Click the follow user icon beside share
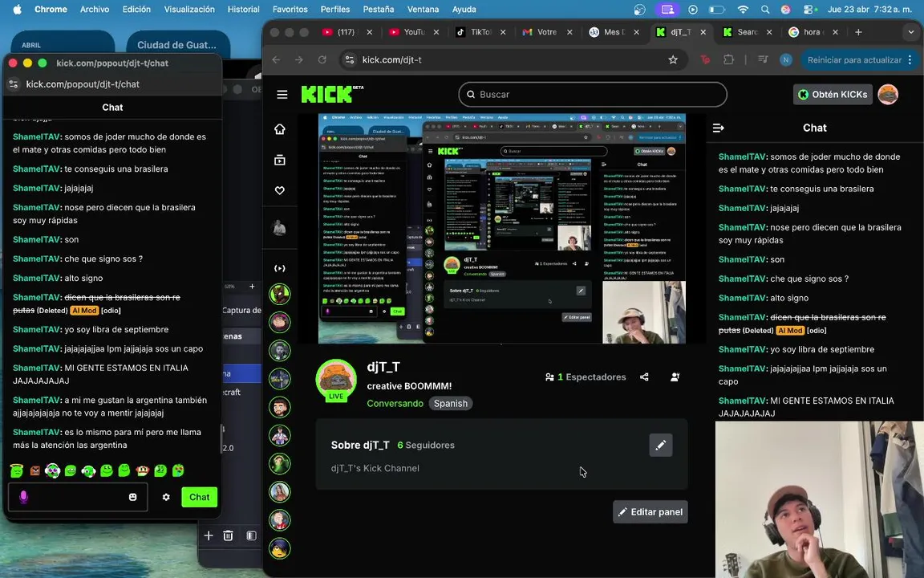Screen dimensions: 924x578 [675, 377]
